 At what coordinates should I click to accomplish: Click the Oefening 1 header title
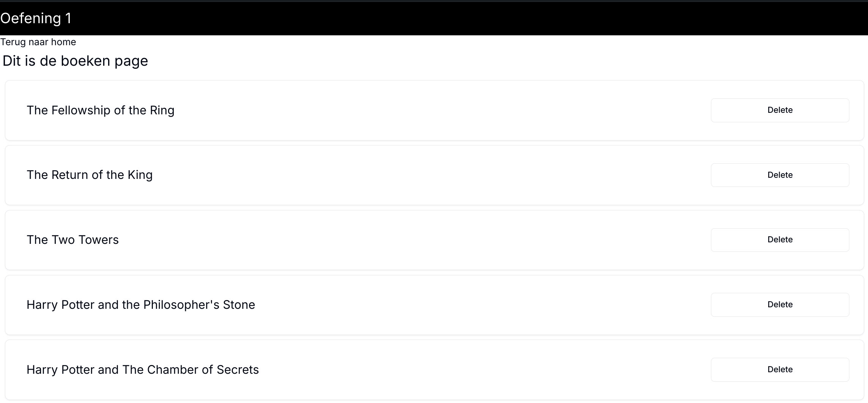[x=36, y=18]
